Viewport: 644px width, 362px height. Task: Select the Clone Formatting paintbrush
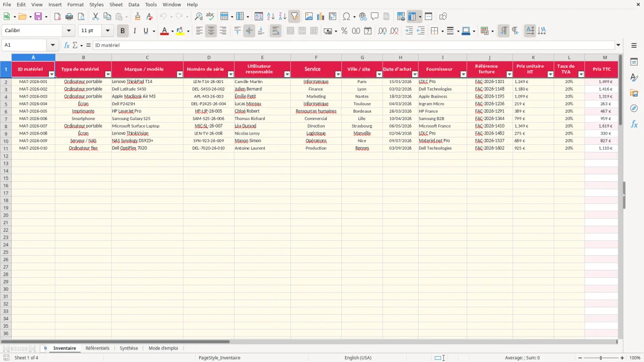[x=138, y=17]
